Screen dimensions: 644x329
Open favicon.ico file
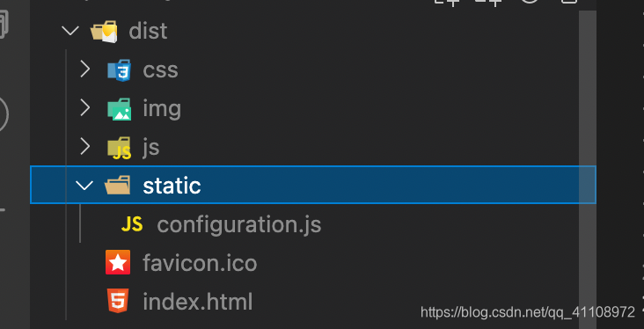tap(200, 263)
